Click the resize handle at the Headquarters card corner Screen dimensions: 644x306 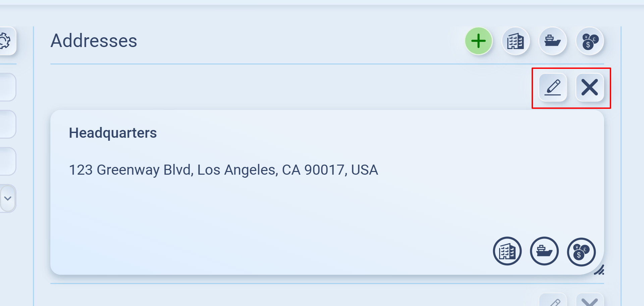click(599, 270)
